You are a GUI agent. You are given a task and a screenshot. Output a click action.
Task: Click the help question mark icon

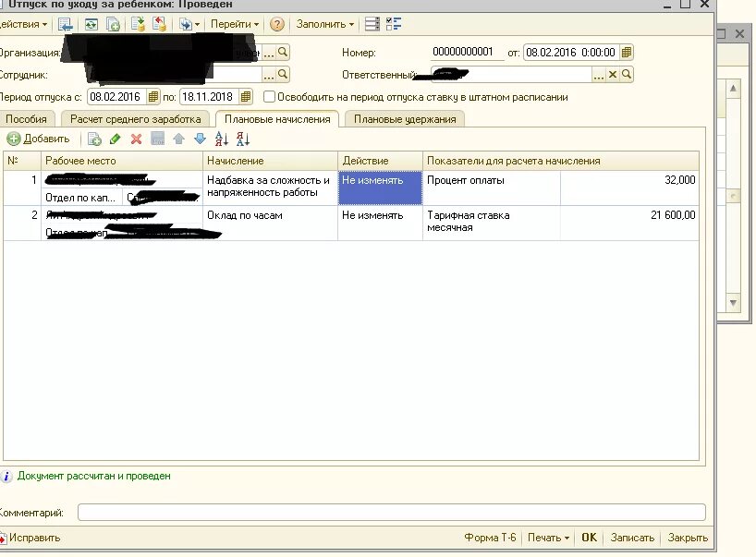click(x=276, y=24)
